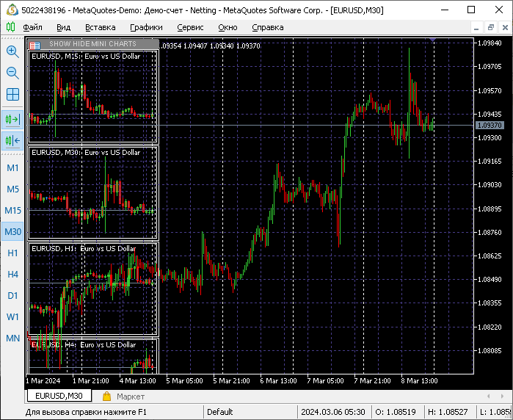513x420 pixels.
Task: Select the EURUSD, M30 mini chart
Action: click(93, 193)
